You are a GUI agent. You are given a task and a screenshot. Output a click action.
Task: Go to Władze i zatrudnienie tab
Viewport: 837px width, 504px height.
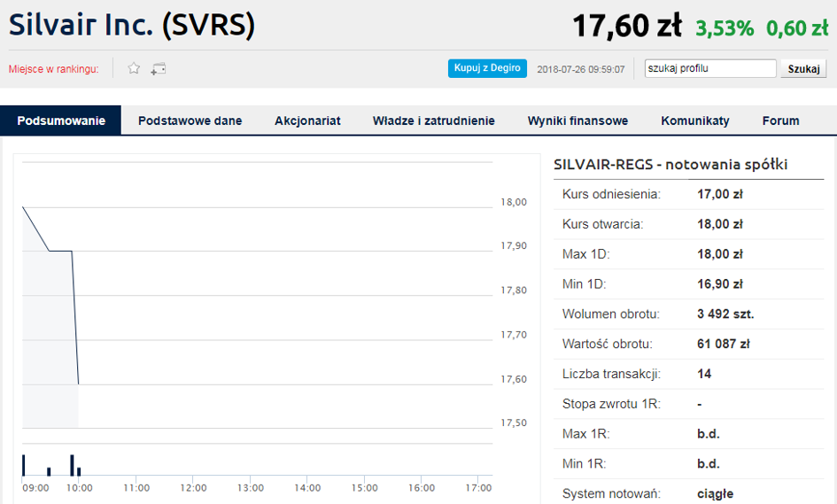[433, 120]
